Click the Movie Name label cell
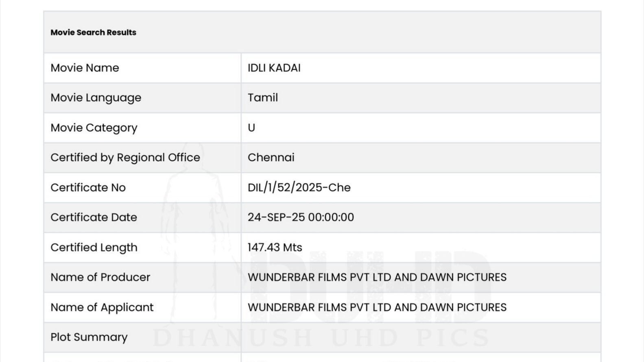Screen dimensions: 644x362 [x=142, y=68]
